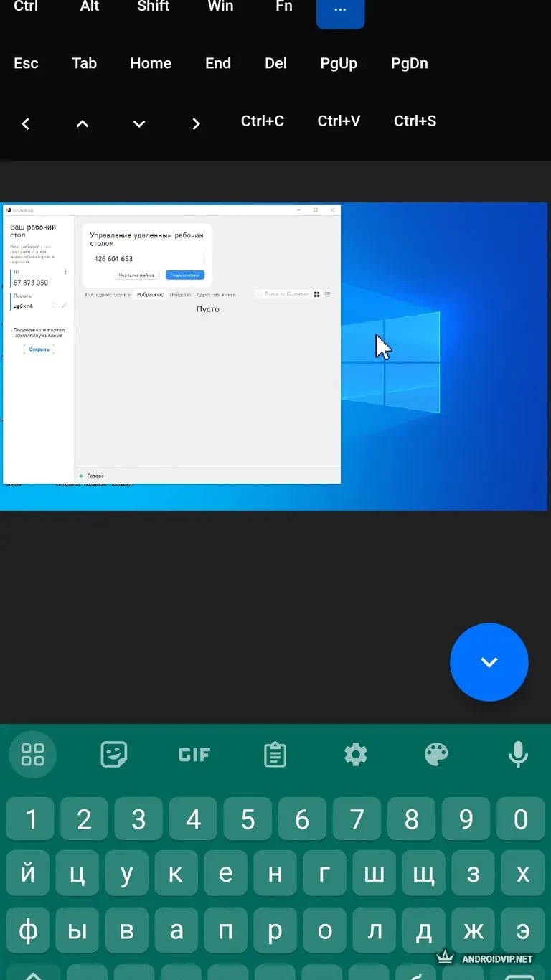The width and height of the screenshot is (551, 980).
Task: Open keyboard settings gear
Action: pos(356,755)
